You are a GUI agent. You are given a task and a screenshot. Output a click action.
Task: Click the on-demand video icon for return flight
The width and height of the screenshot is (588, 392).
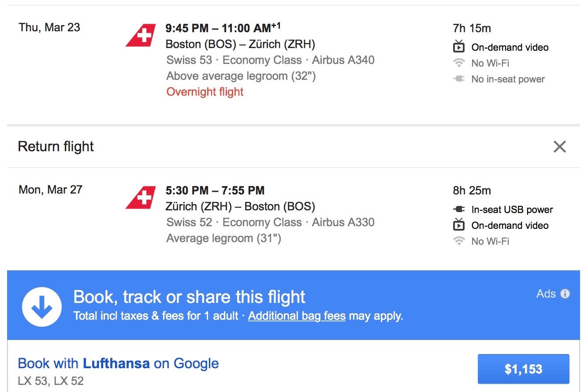point(459,225)
